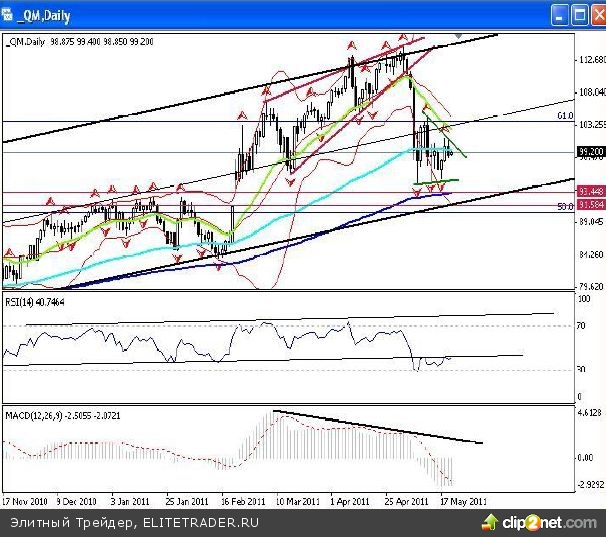Click the 50.0 Fibonacci level label
This screenshot has height=537, width=606.
[563, 206]
